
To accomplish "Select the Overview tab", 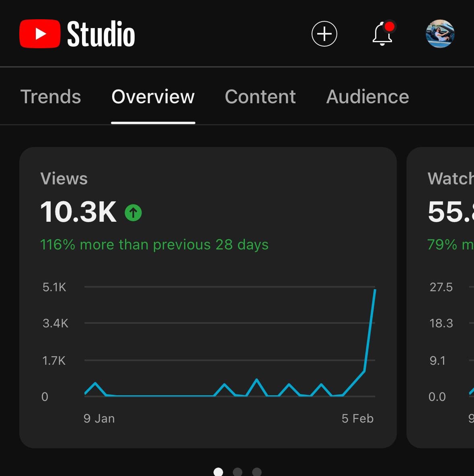I will [153, 97].
